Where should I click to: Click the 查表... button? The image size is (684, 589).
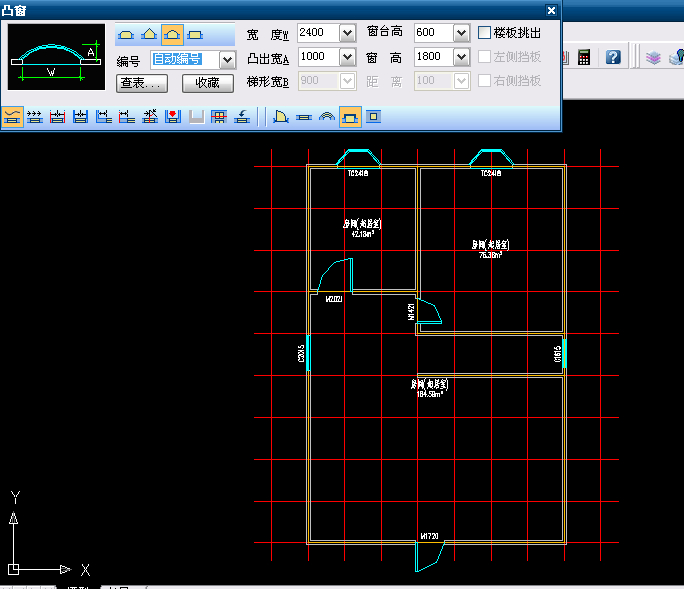(142, 83)
